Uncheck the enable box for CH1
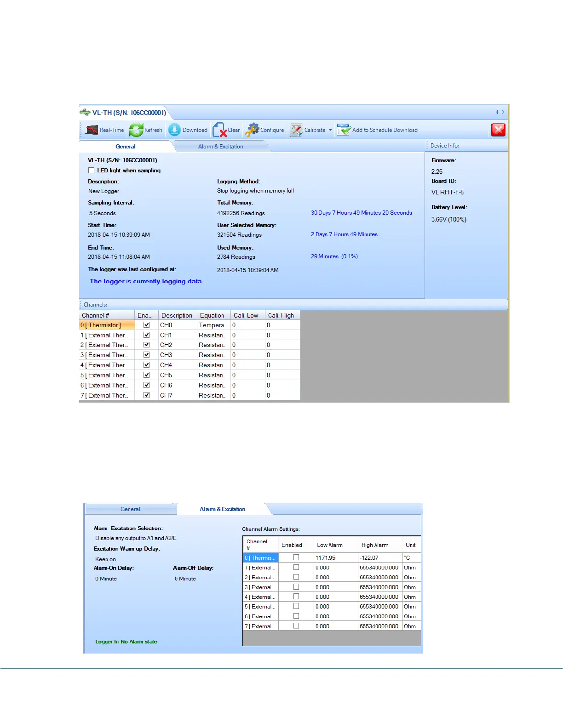563x728 pixels. click(146, 335)
